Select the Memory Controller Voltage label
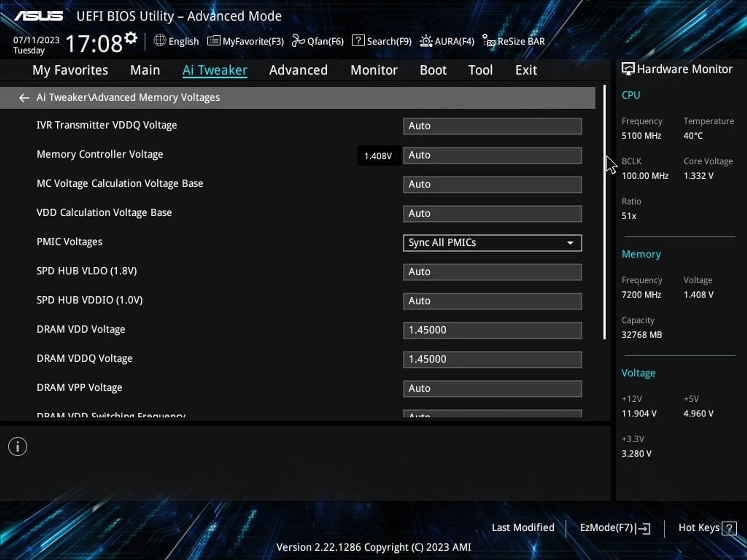 pyautogui.click(x=100, y=154)
